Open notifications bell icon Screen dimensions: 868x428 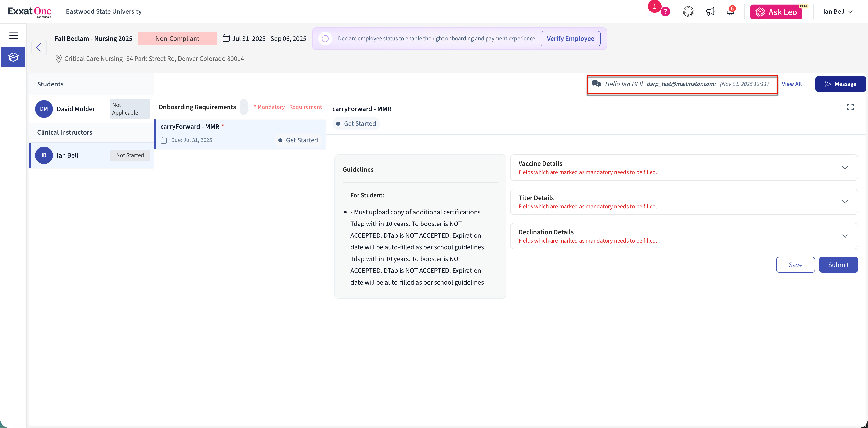[x=730, y=12]
